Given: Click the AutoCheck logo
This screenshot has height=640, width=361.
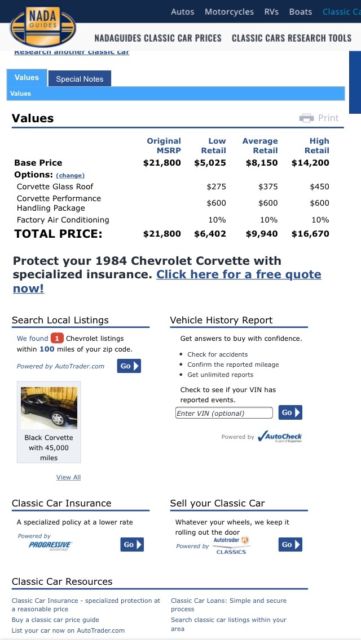Looking at the screenshot, I should pyautogui.click(x=280, y=436).
